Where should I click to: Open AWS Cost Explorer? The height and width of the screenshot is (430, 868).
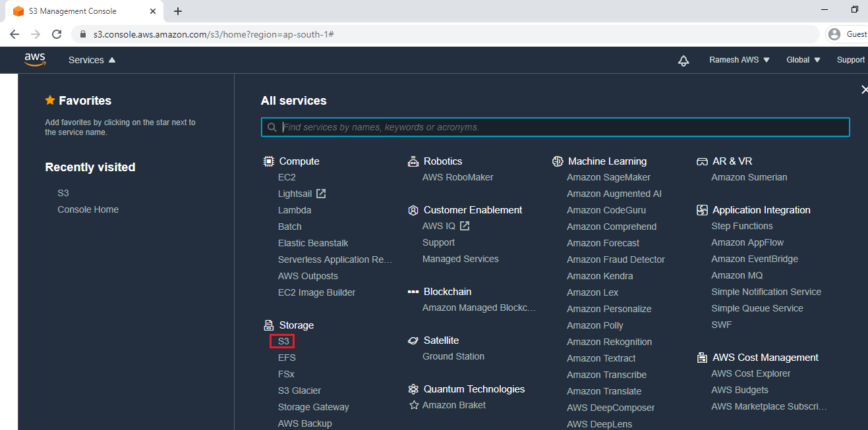pyautogui.click(x=751, y=373)
